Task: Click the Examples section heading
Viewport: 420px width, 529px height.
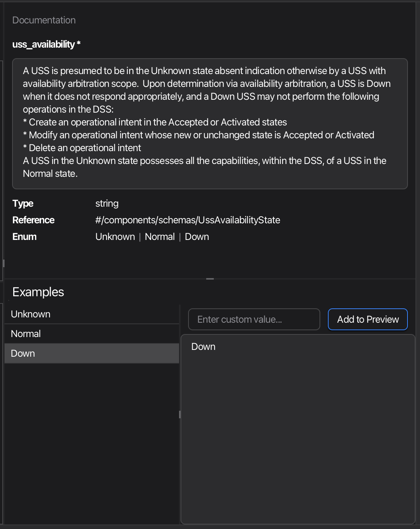Action: (38, 292)
